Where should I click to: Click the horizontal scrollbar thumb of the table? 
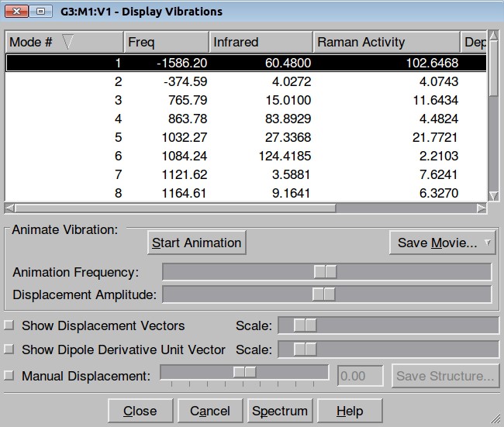175,208
